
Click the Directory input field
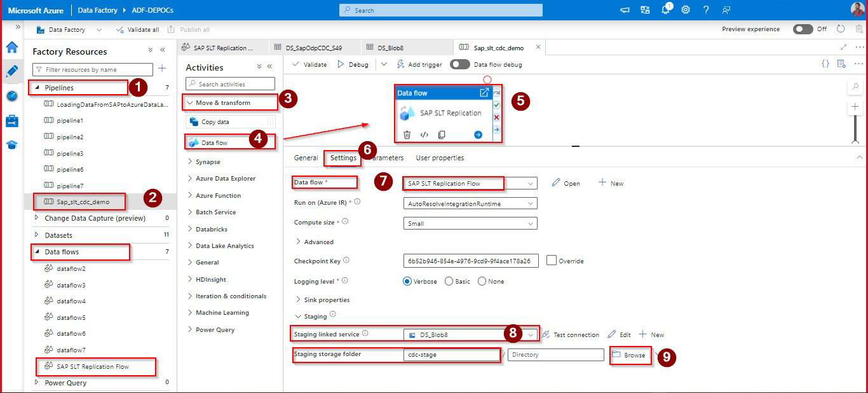pyautogui.click(x=555, y=355)
